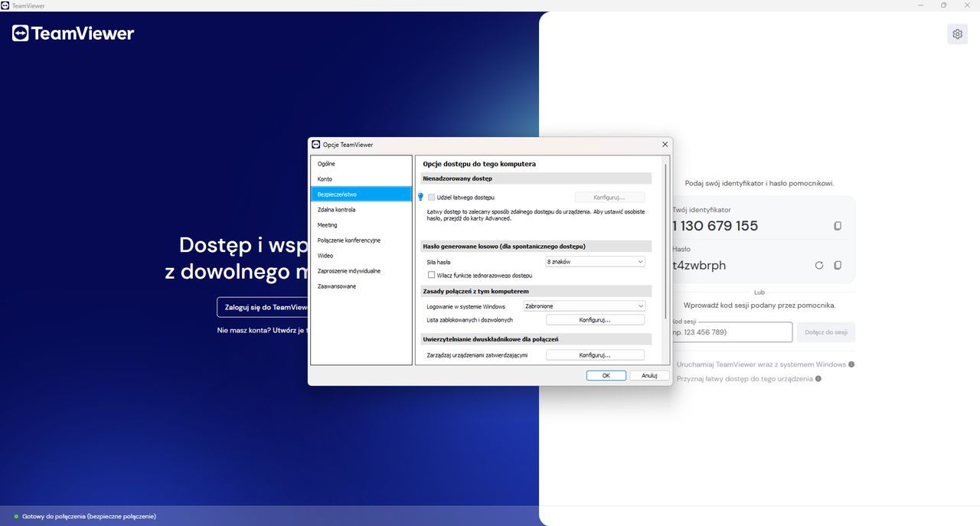Copy your ID with the copy icon
Screen dimensions: 980x526
(x=838, y=226)
